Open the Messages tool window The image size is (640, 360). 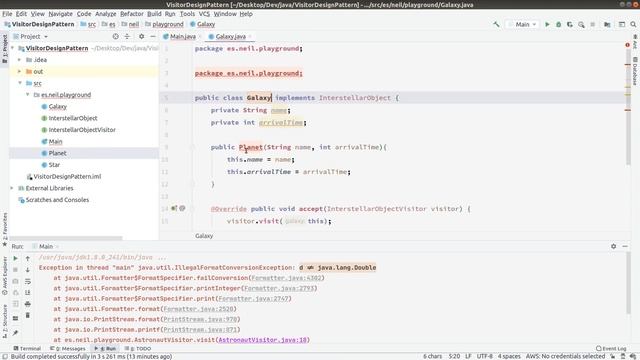pyautogui.click(x=68, y=349)
